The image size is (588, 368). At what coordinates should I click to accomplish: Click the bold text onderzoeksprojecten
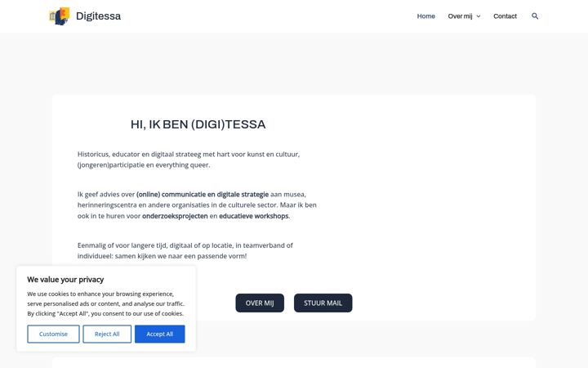click(175, 216)
